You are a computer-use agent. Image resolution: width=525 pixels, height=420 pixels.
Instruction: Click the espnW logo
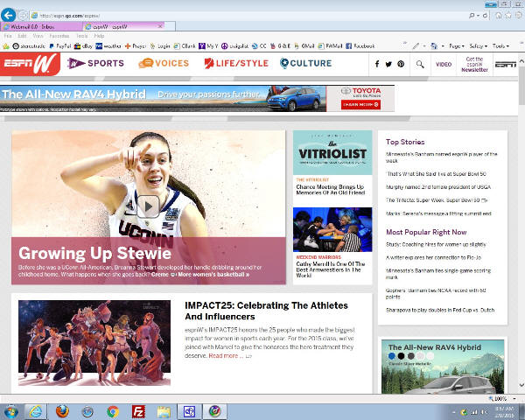[31, 63]
